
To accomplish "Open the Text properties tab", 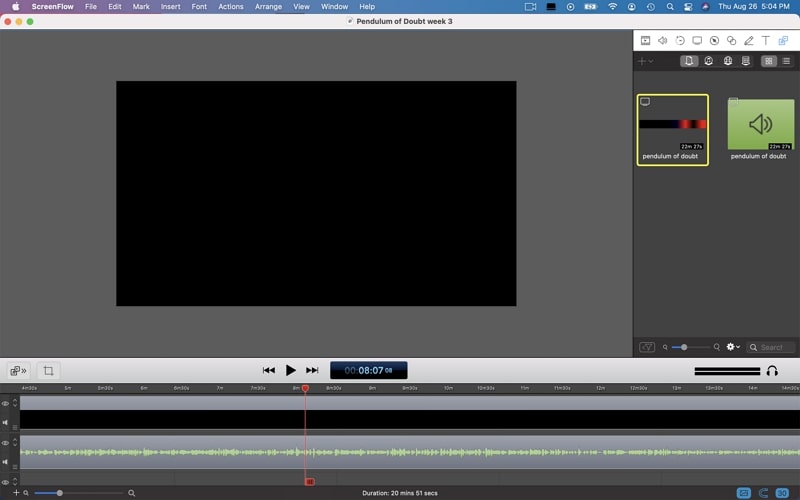I will [x=765, y=40].
